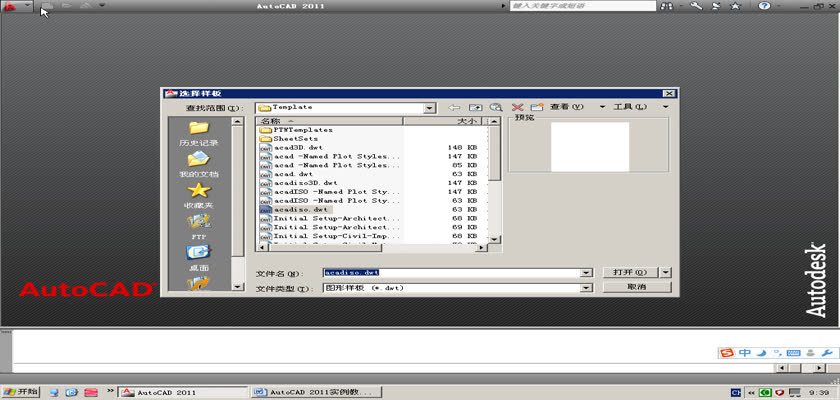Click the 开始 Start button on taskbar
Image resolution: width=840 pixels, height=400 pixels.
(x=21, y=392)
